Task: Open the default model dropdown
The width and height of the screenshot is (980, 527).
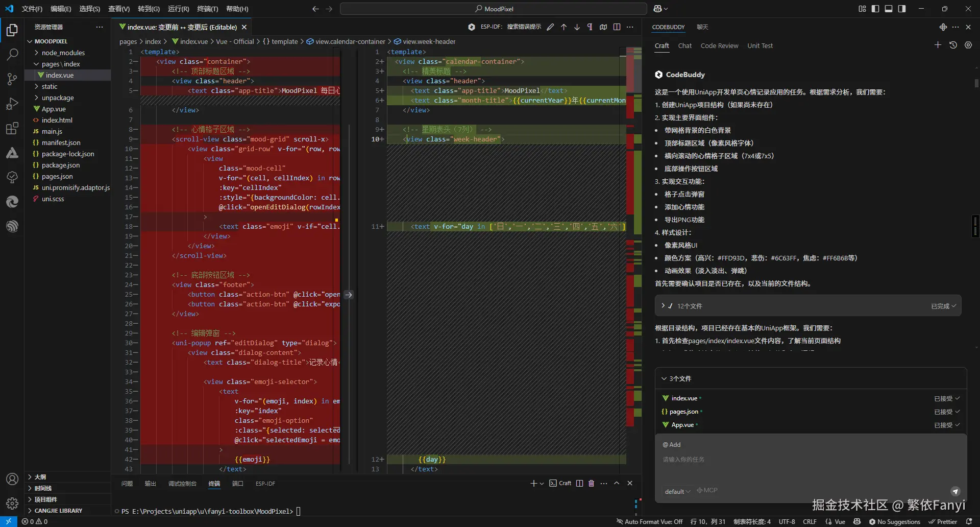Action: point(677,491)
